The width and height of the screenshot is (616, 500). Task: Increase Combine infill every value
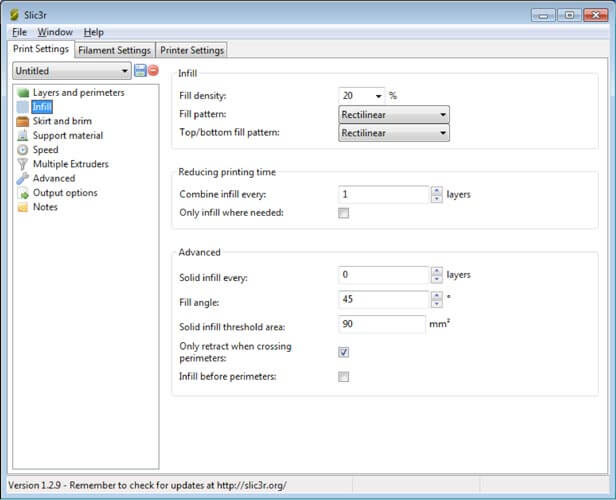coord(436,190)
